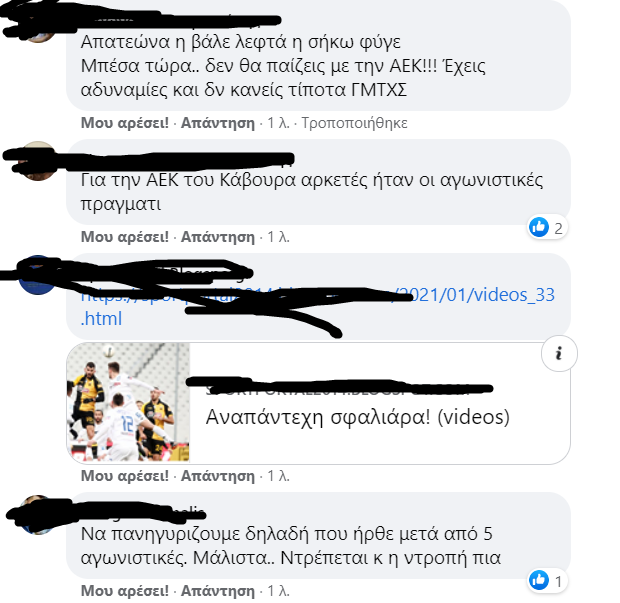Open the football match preview thumbnail
The width and height of the screenshot is (620, 603).
[x=128, y=402]
